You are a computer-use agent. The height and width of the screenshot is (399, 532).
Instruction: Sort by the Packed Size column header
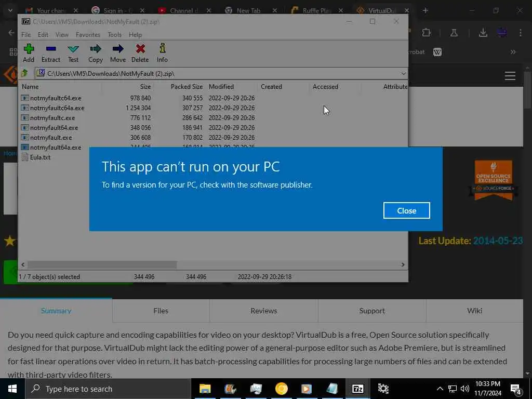[187, 87]
